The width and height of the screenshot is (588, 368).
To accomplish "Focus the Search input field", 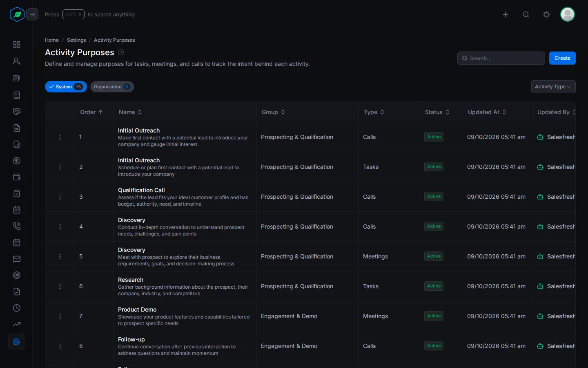I will [x=501, y=58].
